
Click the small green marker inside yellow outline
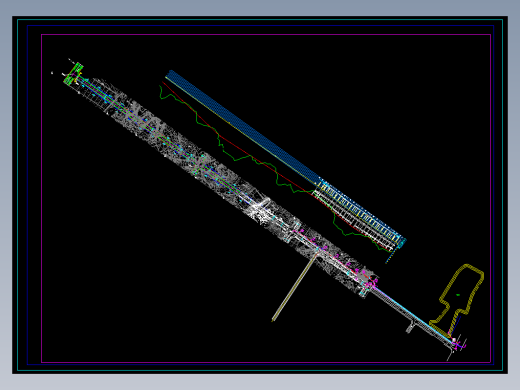tap(458, 295)
